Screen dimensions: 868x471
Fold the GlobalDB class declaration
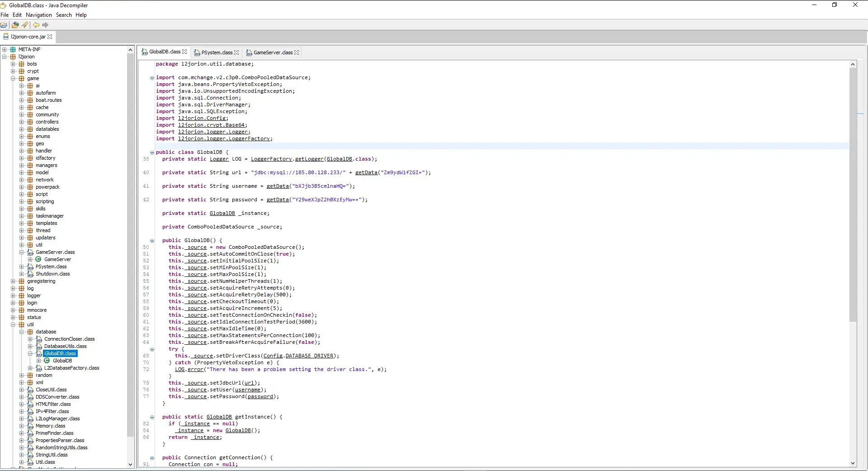152,152
